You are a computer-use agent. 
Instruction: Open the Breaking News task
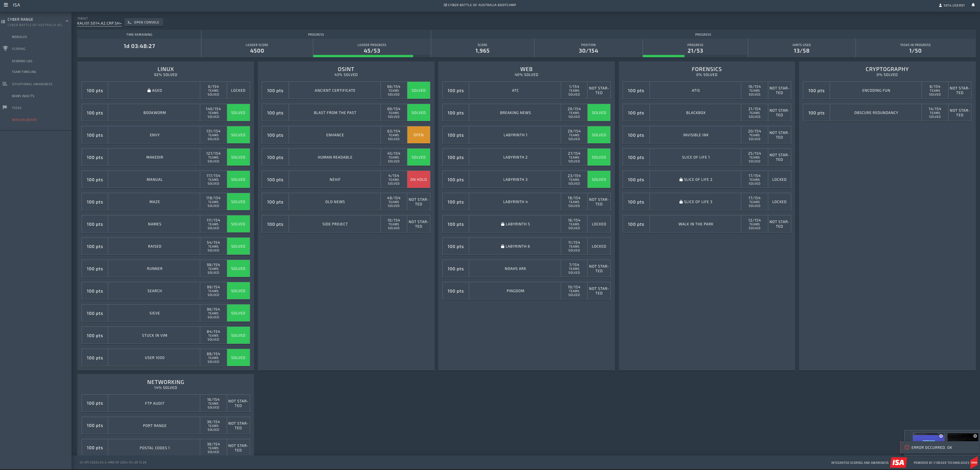[526, 113]
